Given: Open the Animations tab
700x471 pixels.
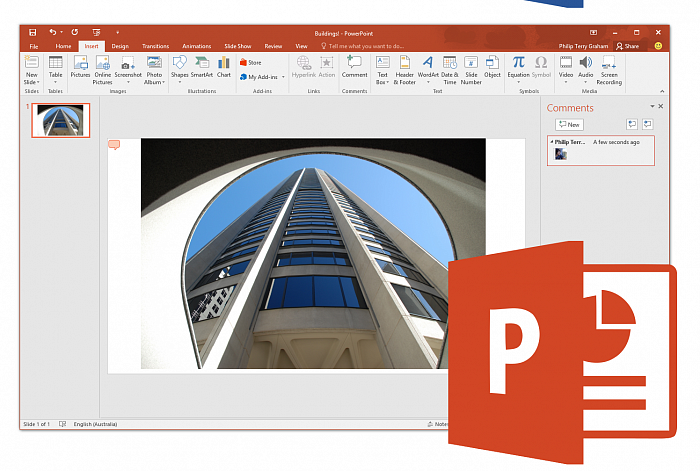Looking at the screenshot, I should coord(196,46).
